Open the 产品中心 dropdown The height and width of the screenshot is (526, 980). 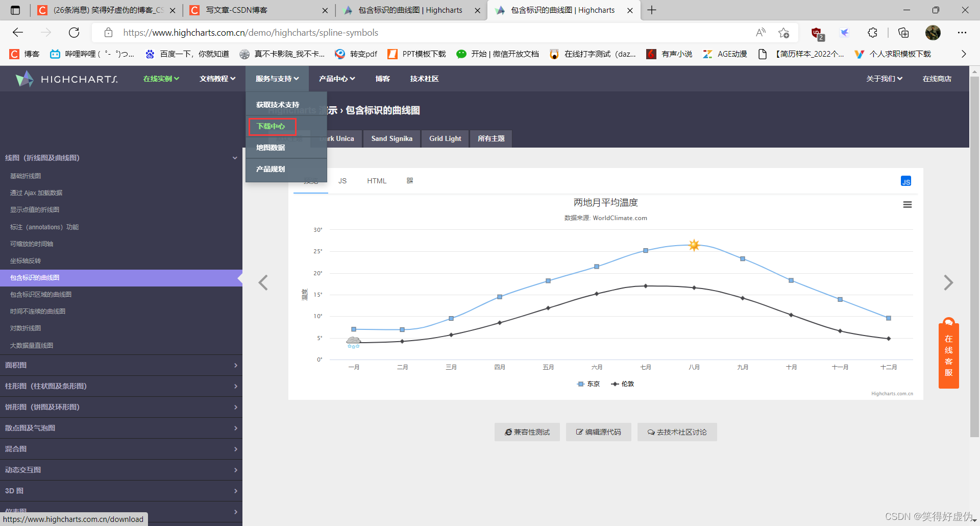(x=337, y=79)
